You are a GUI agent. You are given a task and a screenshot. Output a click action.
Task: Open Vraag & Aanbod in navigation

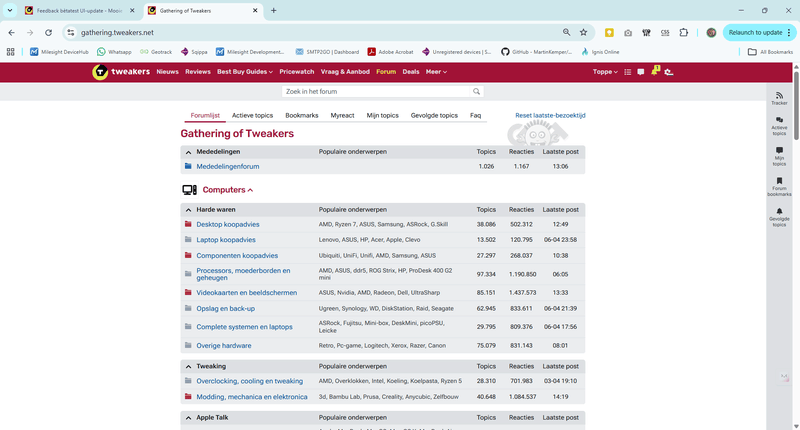click(x=345, y=72)
